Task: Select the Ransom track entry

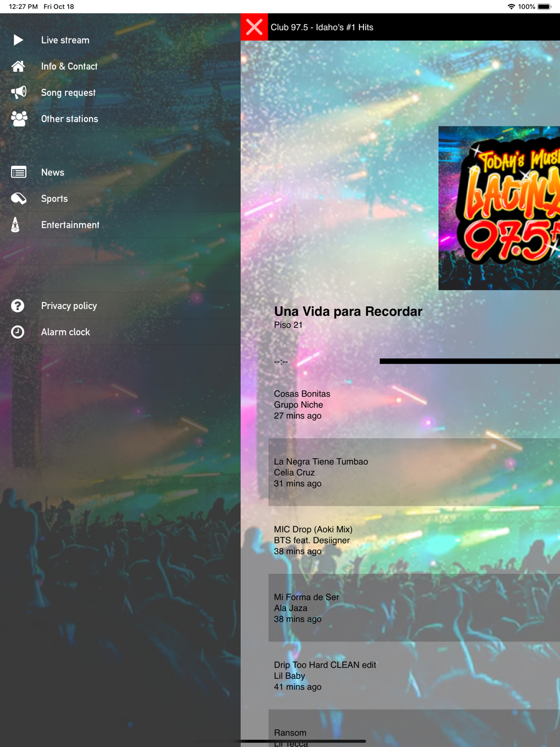Action: pos(414,729)
